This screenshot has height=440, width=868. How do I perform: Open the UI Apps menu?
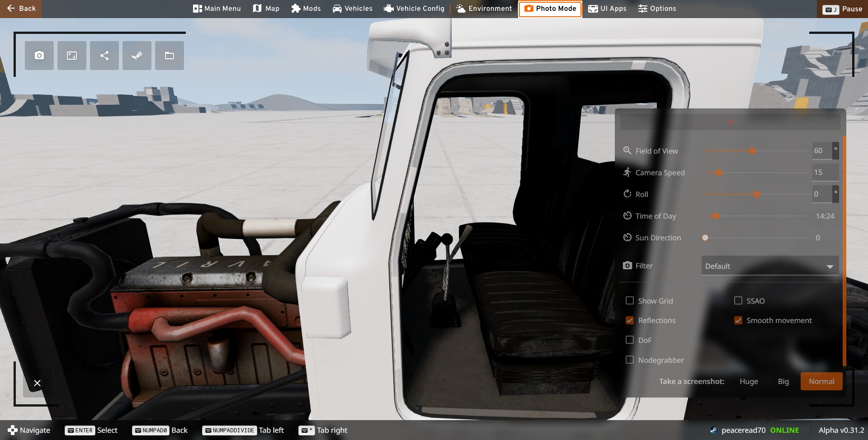(607, 9)
